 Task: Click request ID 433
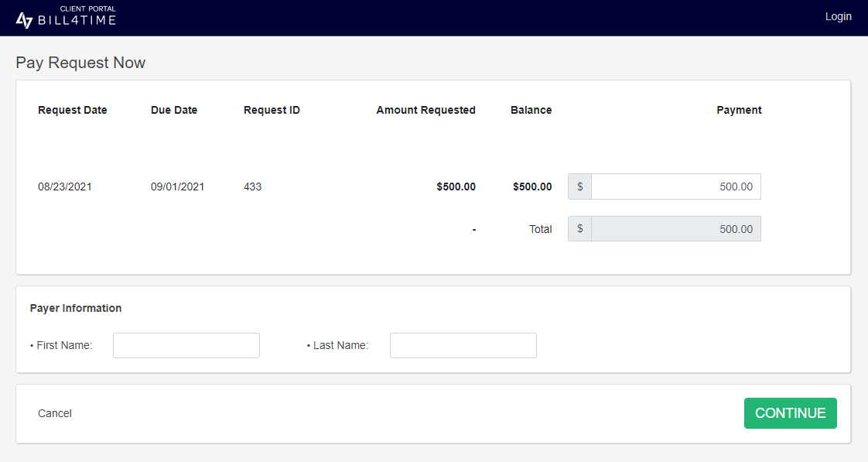pos(252,187)
